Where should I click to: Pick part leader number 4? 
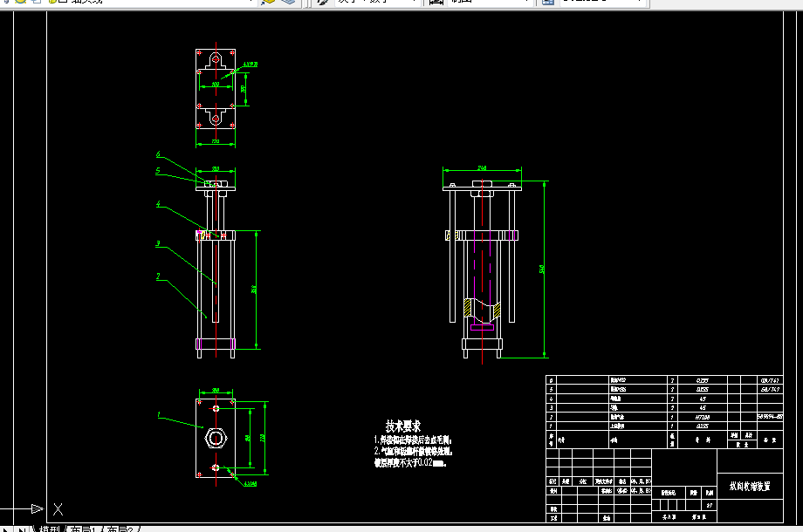tap(158, 203)
